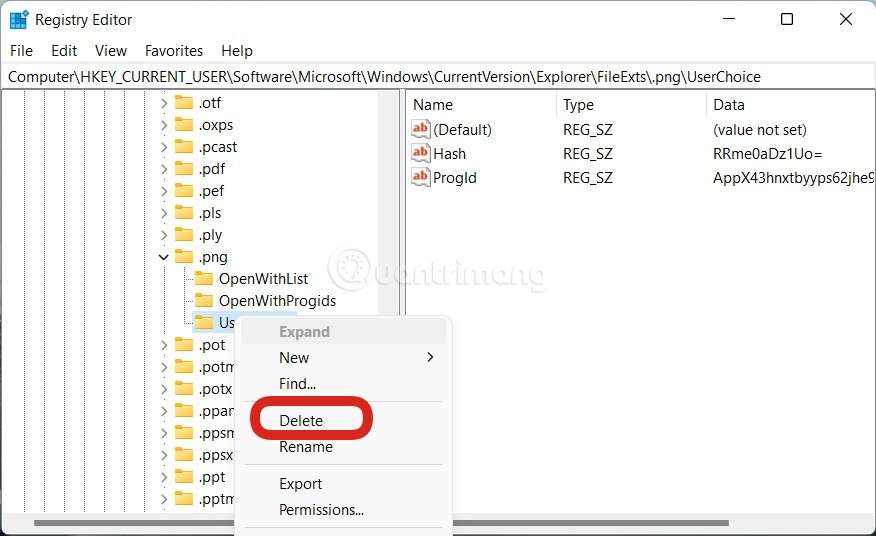Open the New submenu in context menu

[x=343, y=357]
